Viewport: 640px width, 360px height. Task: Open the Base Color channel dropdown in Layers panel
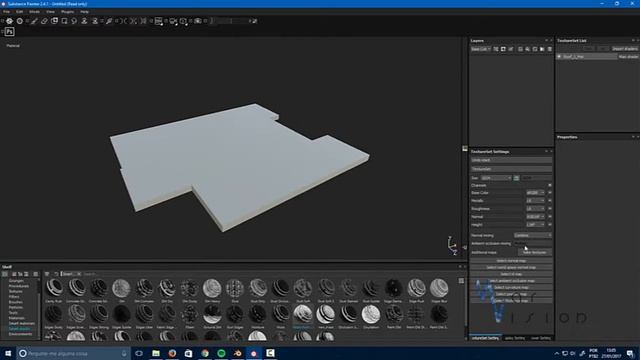[481, 49]
